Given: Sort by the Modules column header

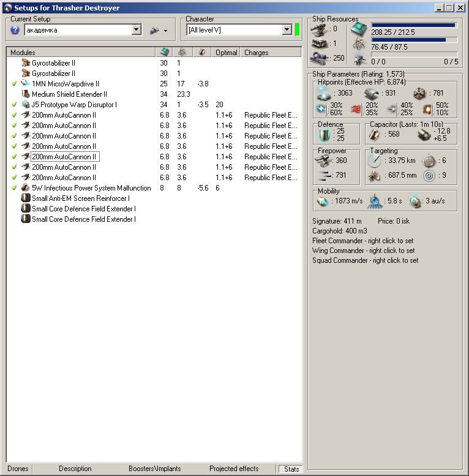Looking at the screenshot, I should click(81, 53).
